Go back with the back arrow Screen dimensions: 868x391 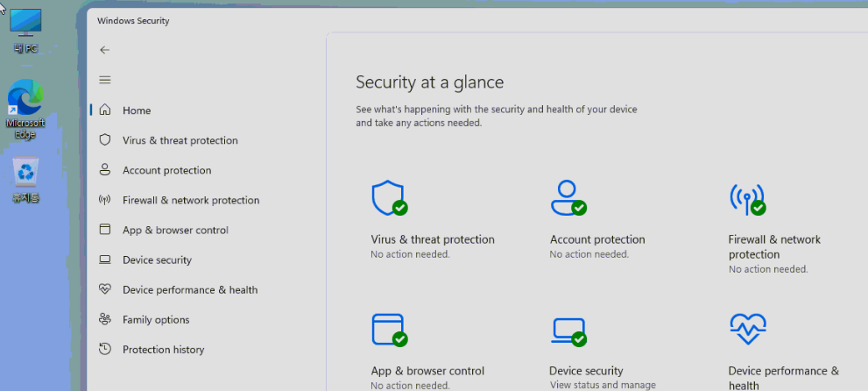[104, 50]
